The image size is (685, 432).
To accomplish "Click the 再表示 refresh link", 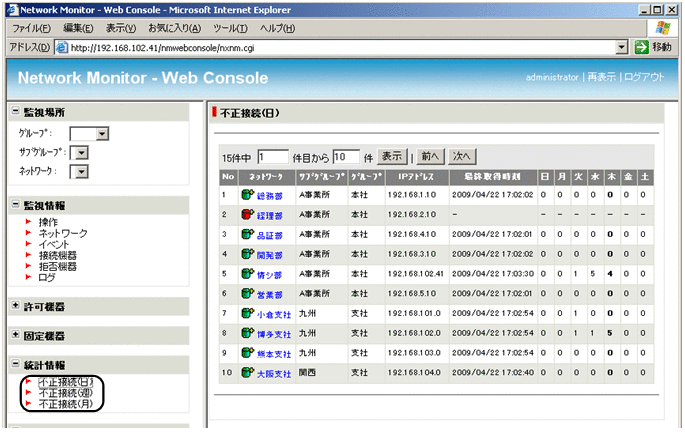I will (602, 77).
